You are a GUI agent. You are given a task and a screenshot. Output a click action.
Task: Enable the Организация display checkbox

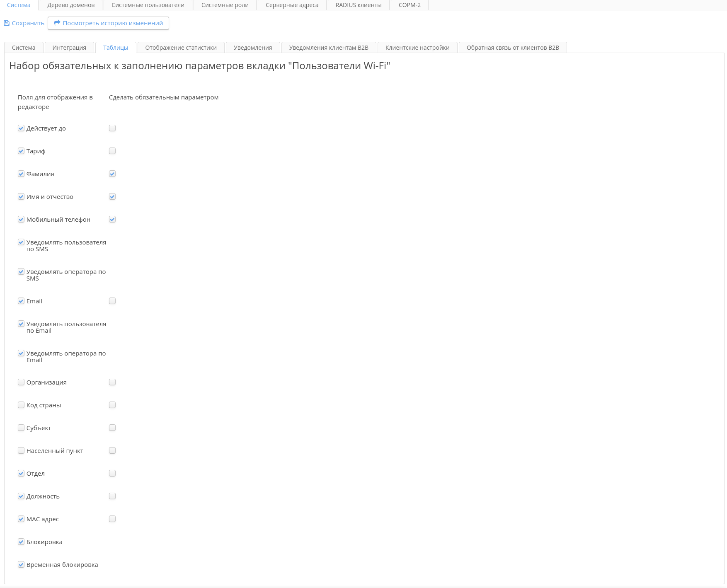pyautogui.click(x=21, y=382)
